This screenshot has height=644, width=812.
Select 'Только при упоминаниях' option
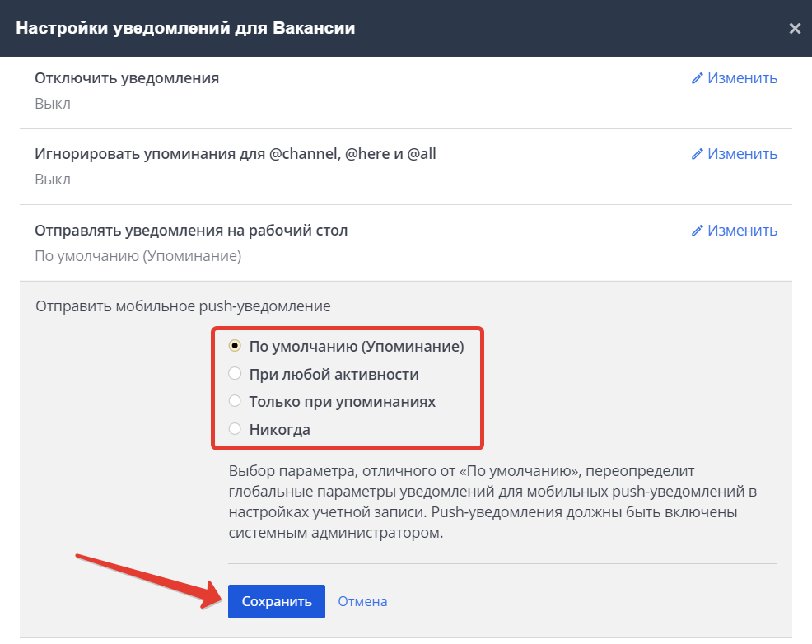tap(235, 401)
